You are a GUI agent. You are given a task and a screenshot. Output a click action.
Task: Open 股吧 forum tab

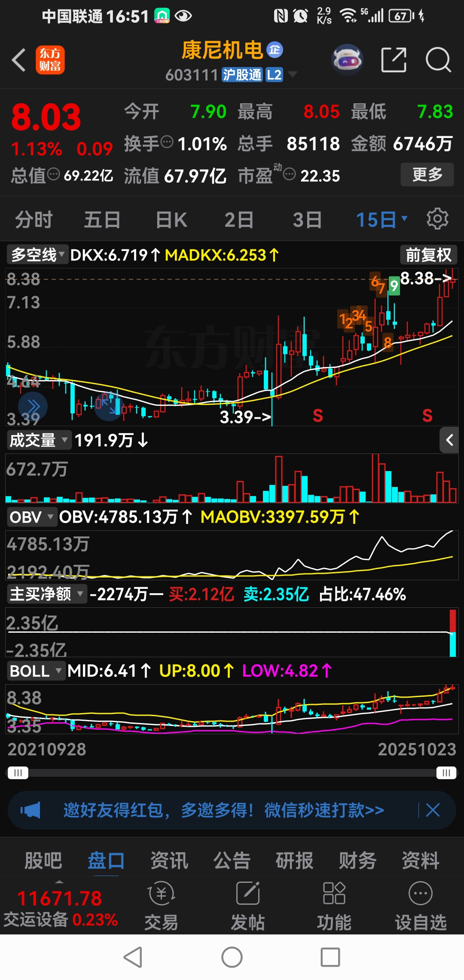(x=43, y=861)
